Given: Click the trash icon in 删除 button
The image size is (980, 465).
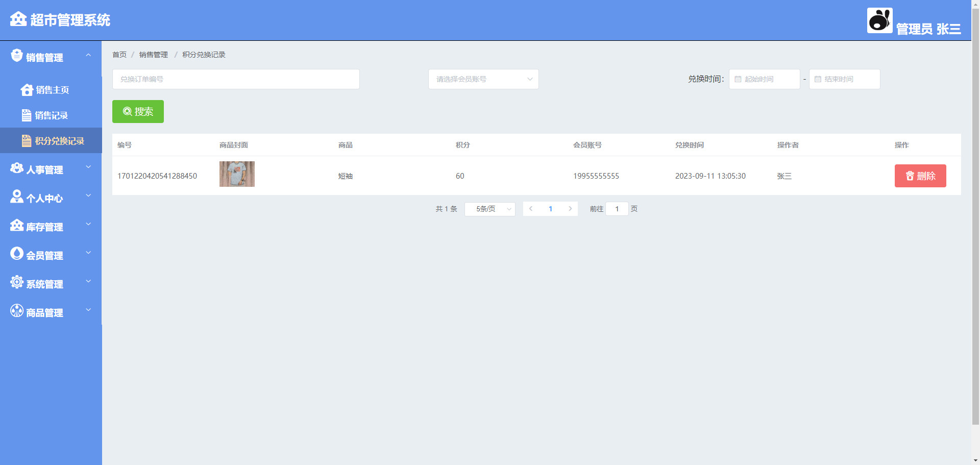Looking at the screenshot, I should click(x=910, y=176).
